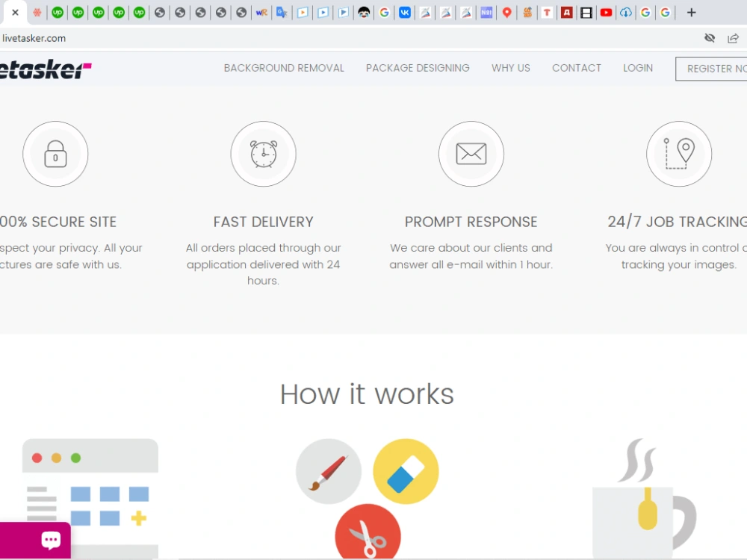This screenshot has height=560, width=747.
Task: Click the padlock secure site icon
Action: 55,154
